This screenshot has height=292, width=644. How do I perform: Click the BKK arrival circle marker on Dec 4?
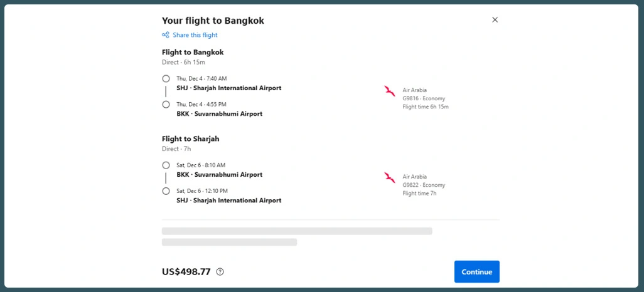click(166, 105)
